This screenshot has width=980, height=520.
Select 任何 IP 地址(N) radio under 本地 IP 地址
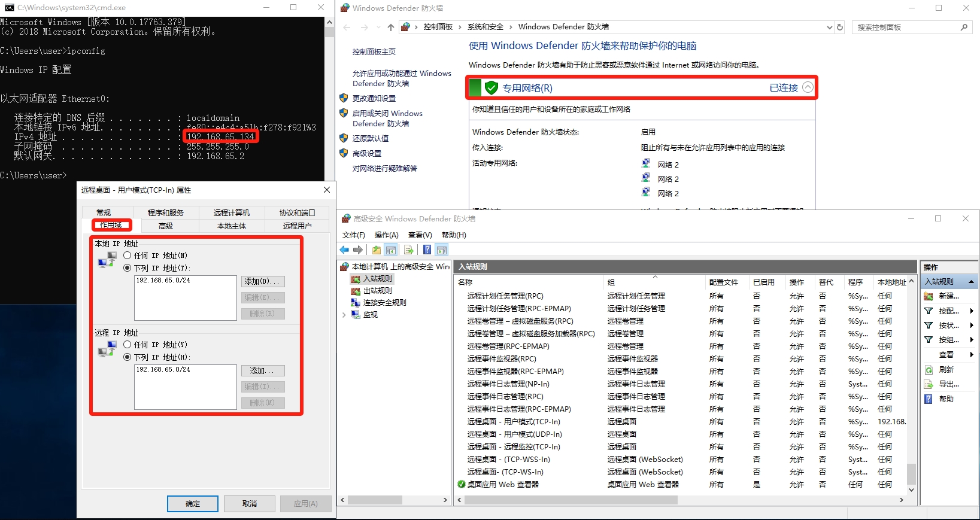pos(128,256)
